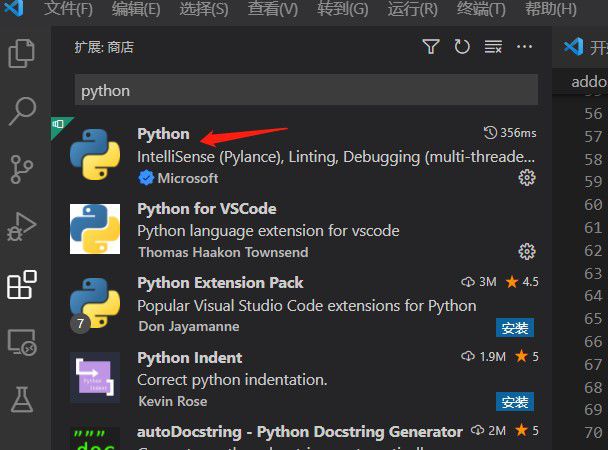The image size is (608, 450).
Task: Select autoDocstring Python Docstring Generator entry
Action: [x=299, y=432]
